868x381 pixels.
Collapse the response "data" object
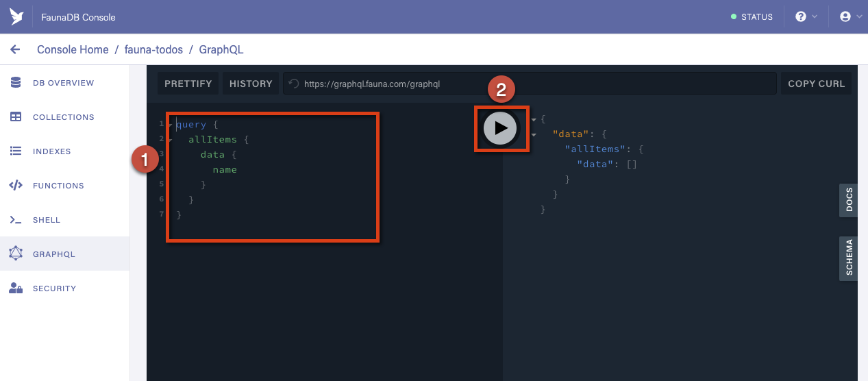click(x=534, y=134)
